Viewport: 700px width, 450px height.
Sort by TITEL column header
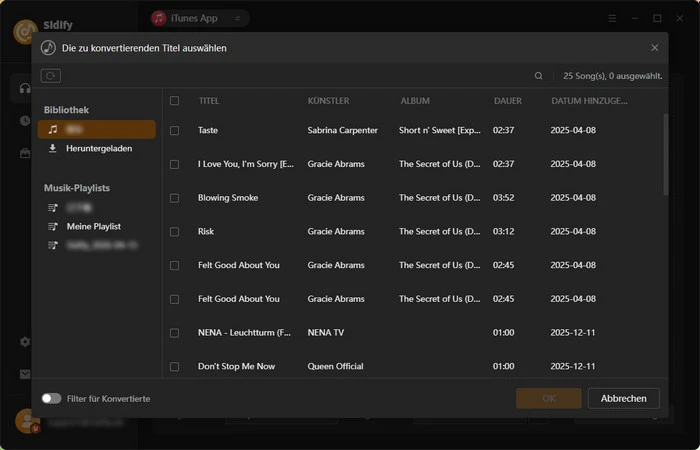click(x=209, y=101)
